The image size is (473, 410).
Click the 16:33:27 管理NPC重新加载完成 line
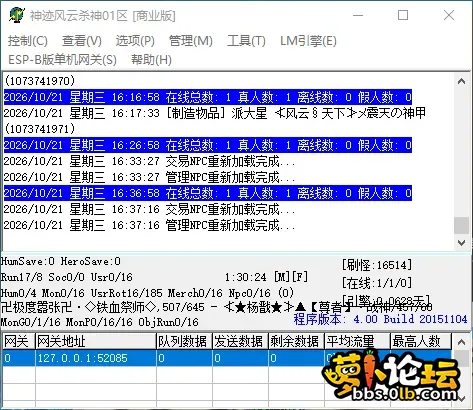click(x=149, y=177)
